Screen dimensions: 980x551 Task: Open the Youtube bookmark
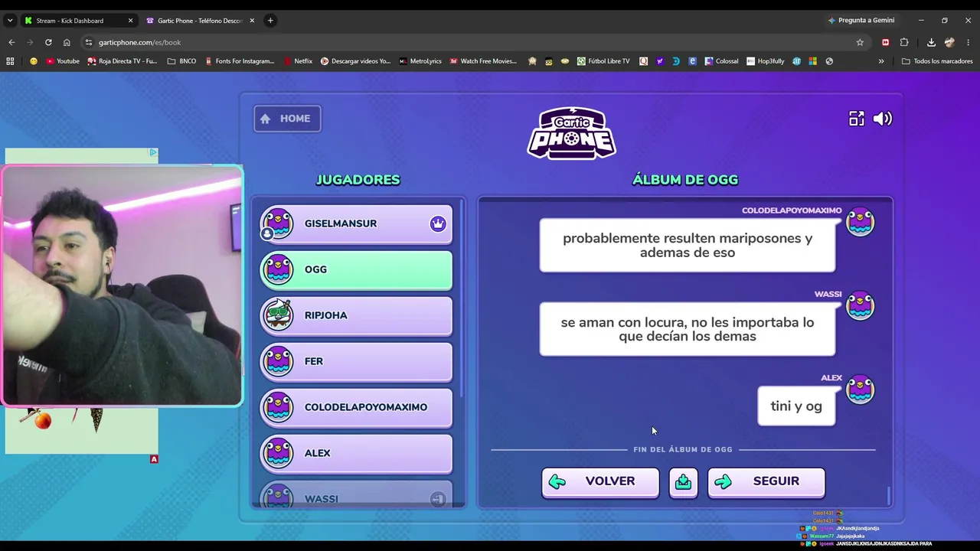point(63,61)
